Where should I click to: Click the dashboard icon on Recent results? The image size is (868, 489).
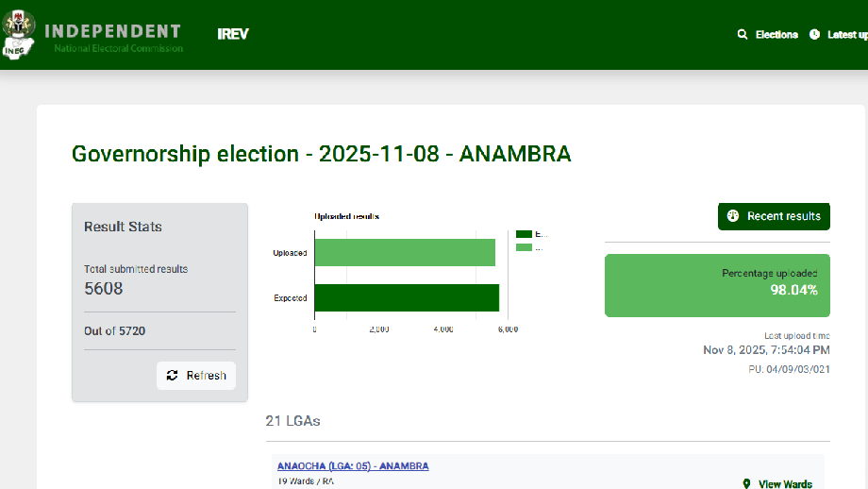click(732, 216)
